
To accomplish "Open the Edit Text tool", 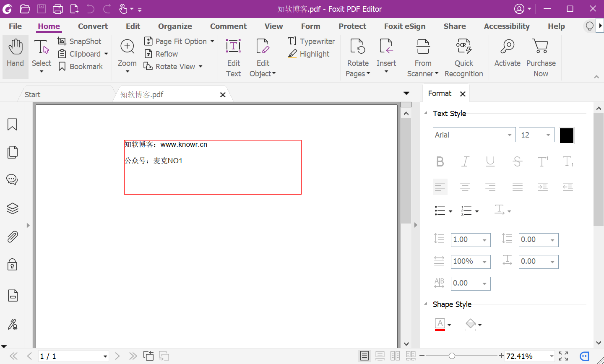I will coord(233,57).
